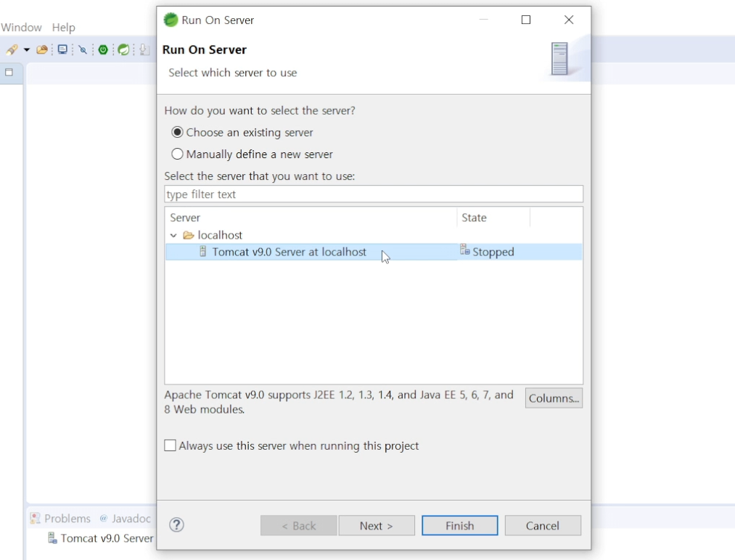Collapse the localhost tree node
Screen dimensions: 735x560
pos(173,235)
